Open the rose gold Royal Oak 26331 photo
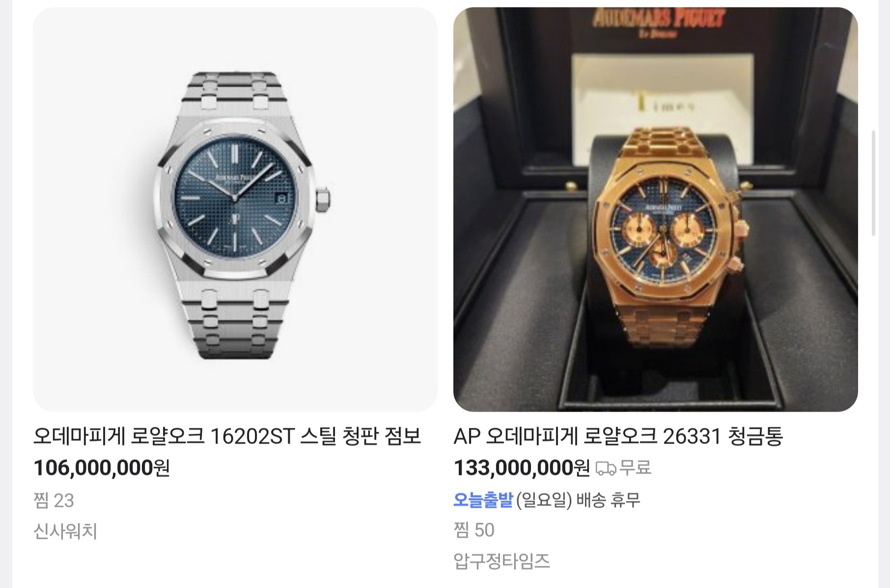The image size is (890, 588). (x=655, y=209)
